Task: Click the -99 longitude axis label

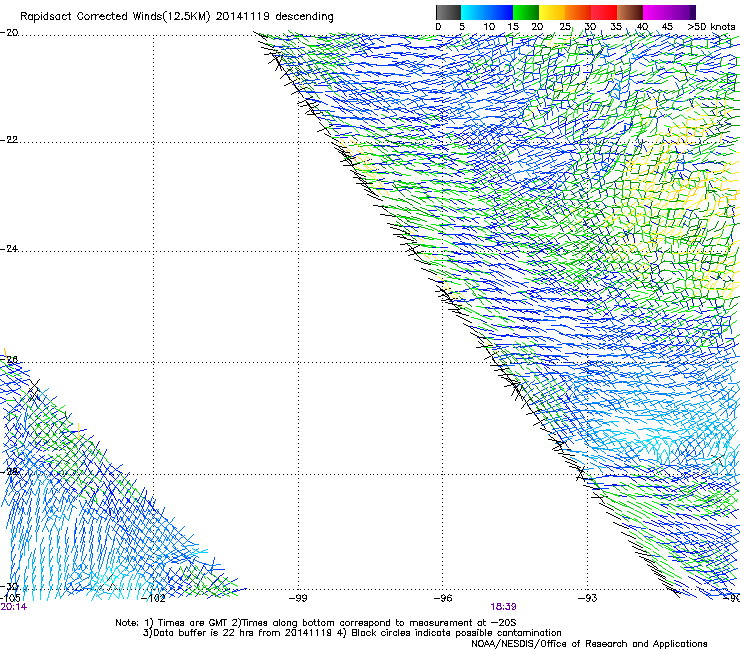Action: (x=298, y=599)
